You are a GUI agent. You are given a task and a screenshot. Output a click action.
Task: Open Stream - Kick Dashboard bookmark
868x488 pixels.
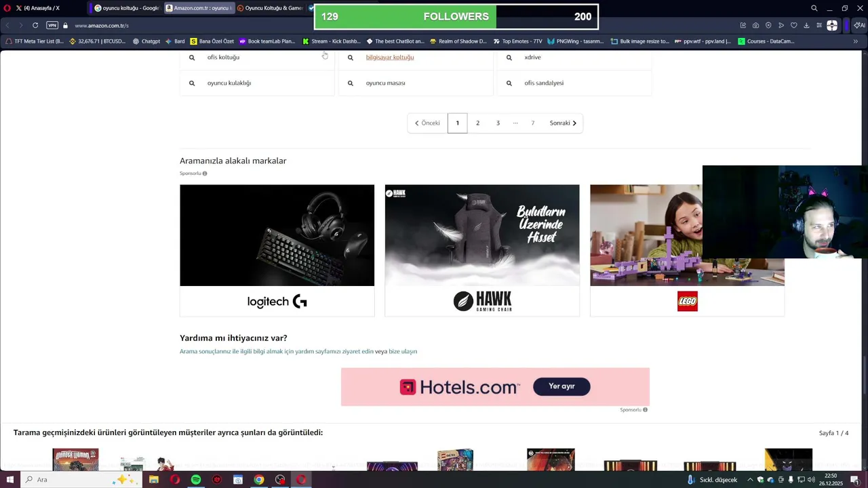(332, 41)
